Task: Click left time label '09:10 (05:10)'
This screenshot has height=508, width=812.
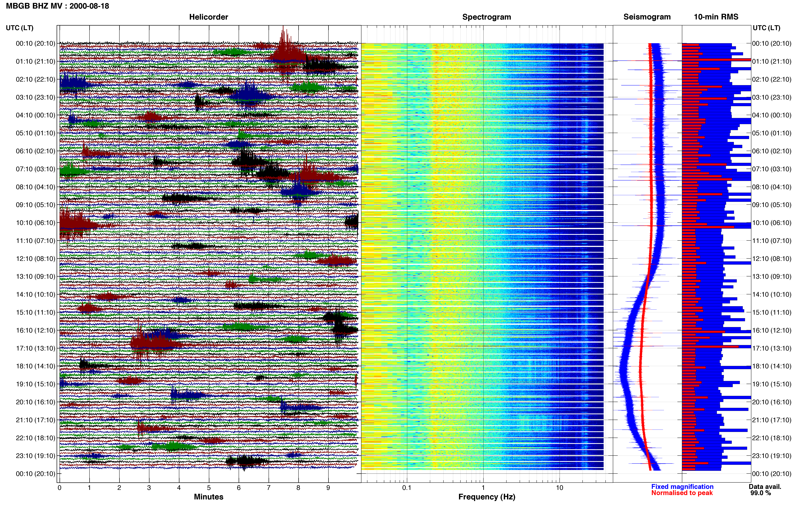Action: (36, 205)
